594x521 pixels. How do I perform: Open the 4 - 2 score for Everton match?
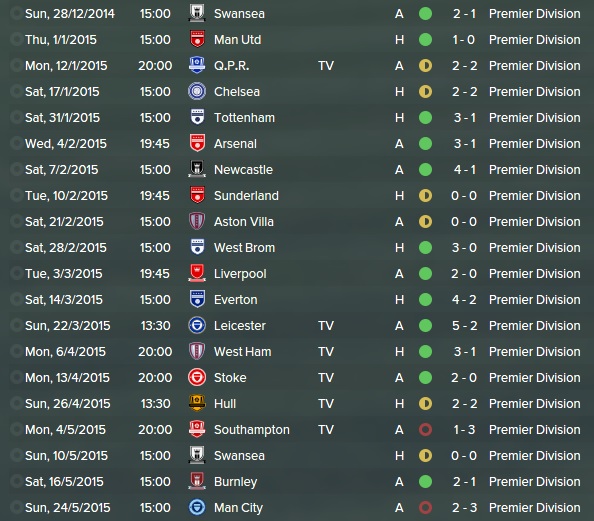click(464, 299)
